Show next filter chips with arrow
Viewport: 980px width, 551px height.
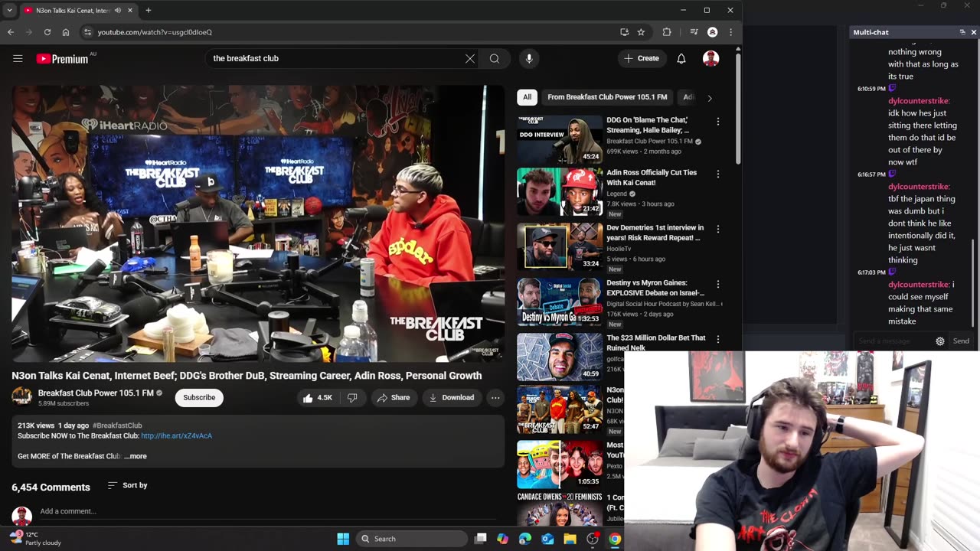710,98
